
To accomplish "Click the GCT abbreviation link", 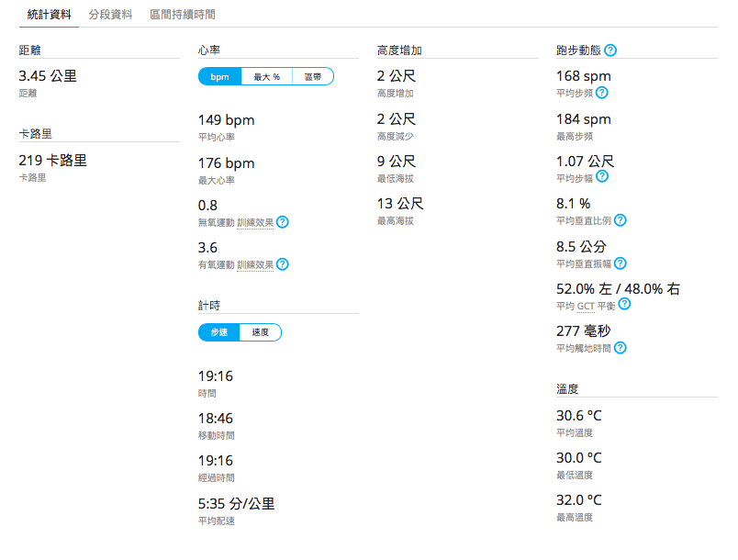I will click(586, 307).
